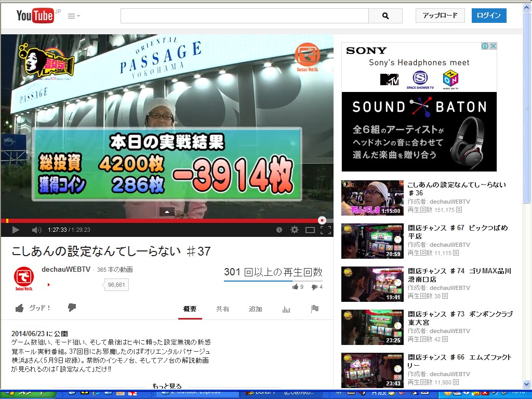
Task: Dislike the video with thumbs-down icon
Action: coord(72,308)
